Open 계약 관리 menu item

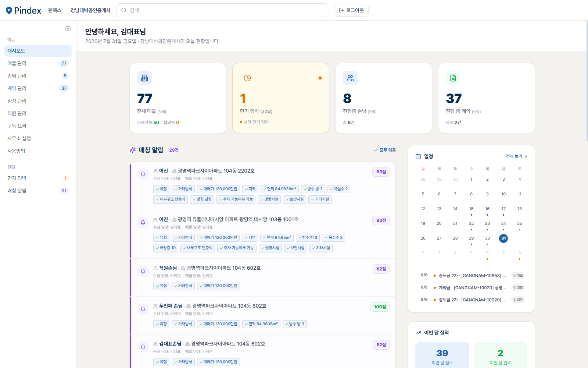(38, 88)
